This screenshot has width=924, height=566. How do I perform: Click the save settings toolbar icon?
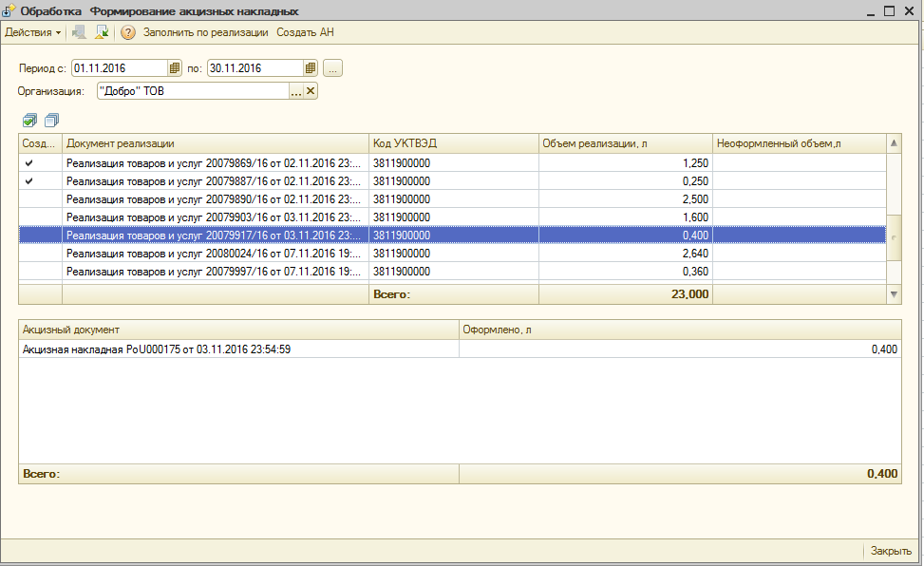point(101,32)
